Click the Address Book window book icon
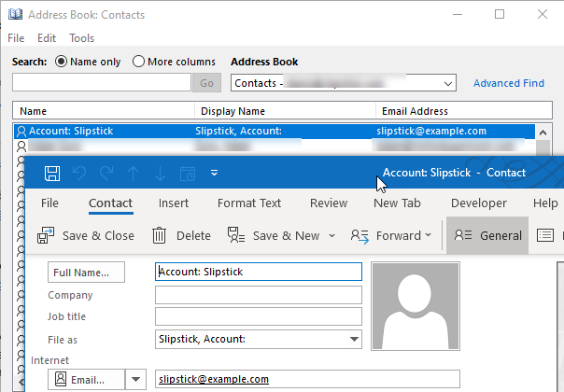Screen dimensions: 564x392 coord(15,14)
